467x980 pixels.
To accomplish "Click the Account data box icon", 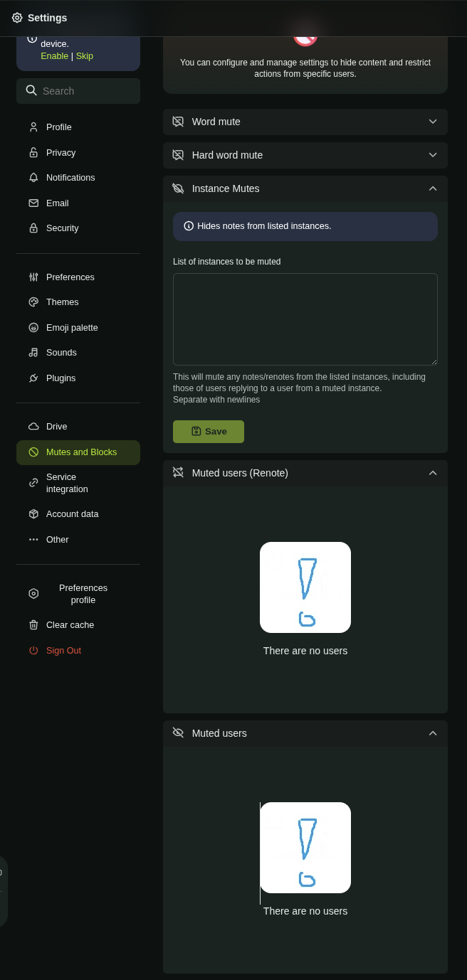I will (x=33, y=514).
